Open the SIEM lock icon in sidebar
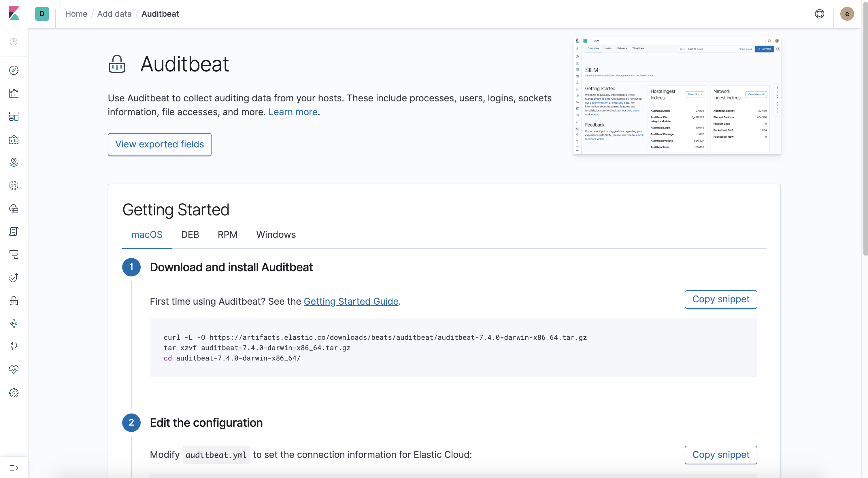This screenshot has height=478, width=868. [14, 301]
